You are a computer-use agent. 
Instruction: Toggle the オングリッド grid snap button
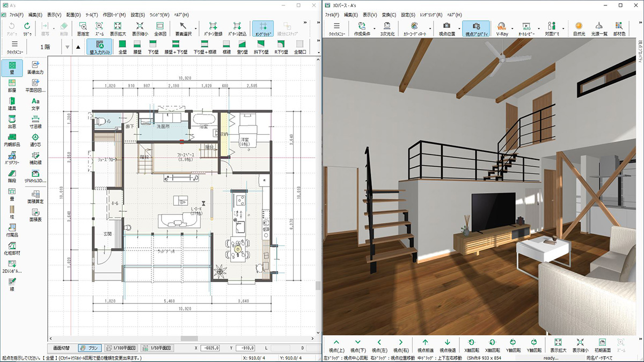(262, 28)
